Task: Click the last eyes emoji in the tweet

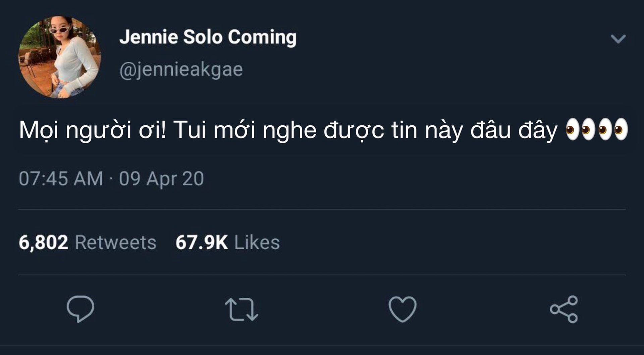Action: 621,129
